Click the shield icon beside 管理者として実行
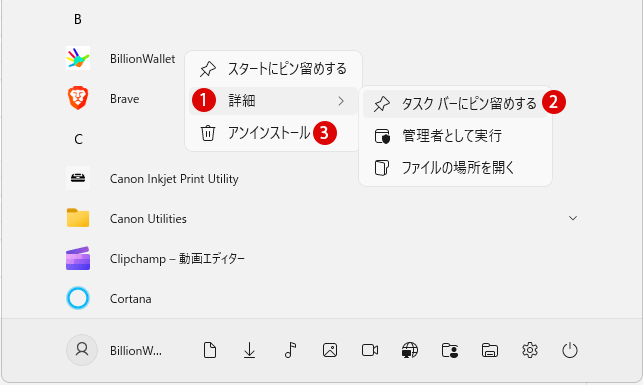Image resolution: width=643 pixels, height=385 pixels. pos(382,136)
